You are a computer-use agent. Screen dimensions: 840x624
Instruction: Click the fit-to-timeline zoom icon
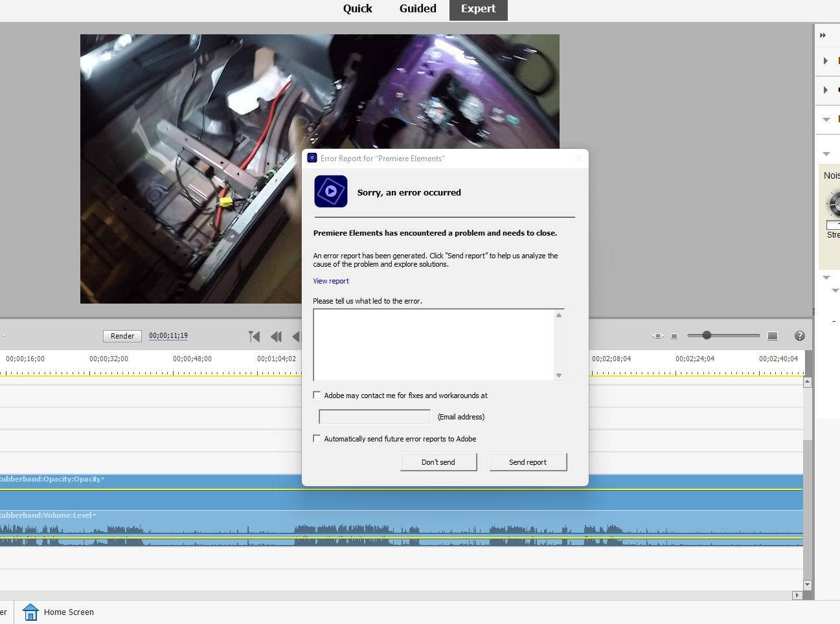point(657,336)
